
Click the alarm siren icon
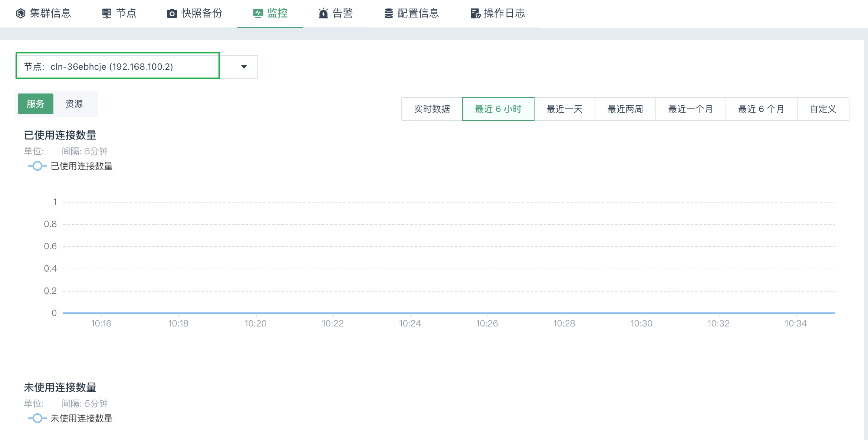pos(323,13)
